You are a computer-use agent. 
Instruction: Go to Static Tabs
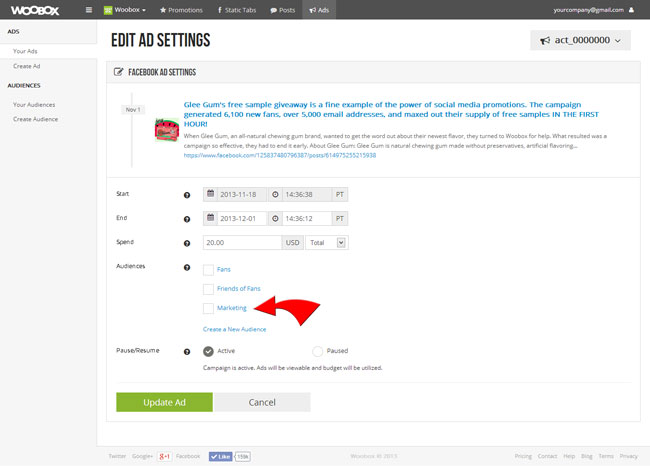(x=237, y=10)
